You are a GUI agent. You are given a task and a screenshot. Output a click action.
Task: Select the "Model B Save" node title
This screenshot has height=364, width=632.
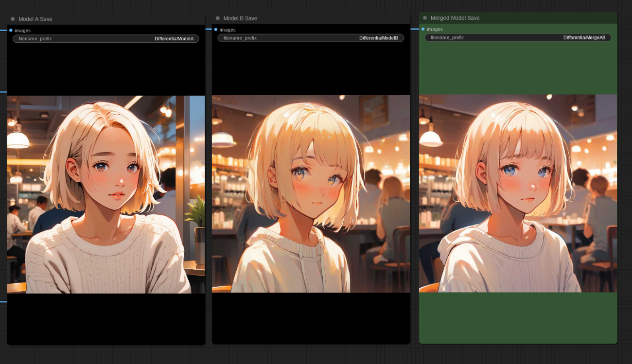point(241,18)
